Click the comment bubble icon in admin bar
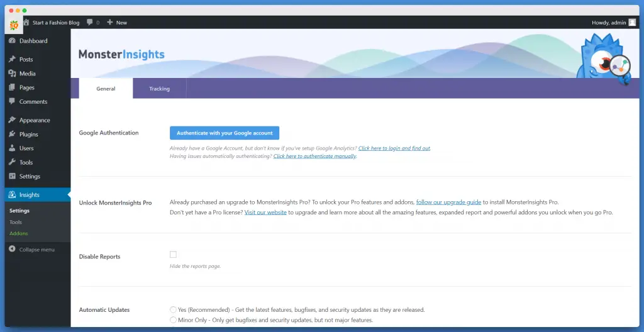 point(89,22)
